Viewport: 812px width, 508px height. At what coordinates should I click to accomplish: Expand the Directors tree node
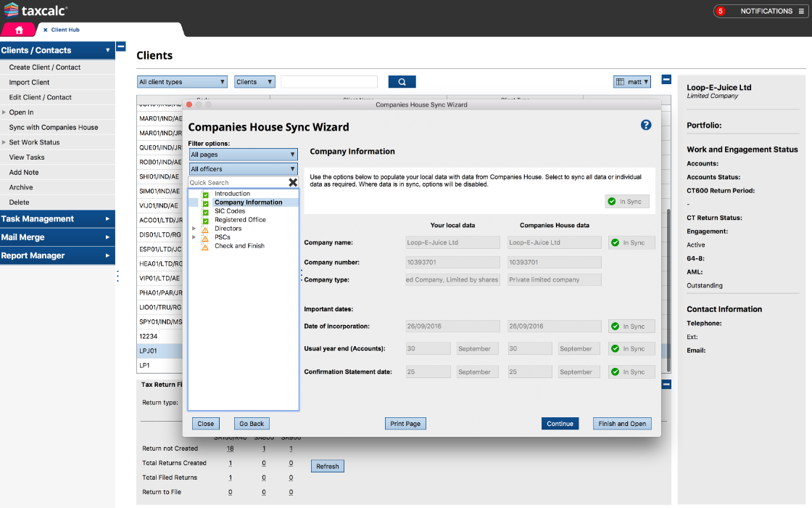(x=194, y=229)
